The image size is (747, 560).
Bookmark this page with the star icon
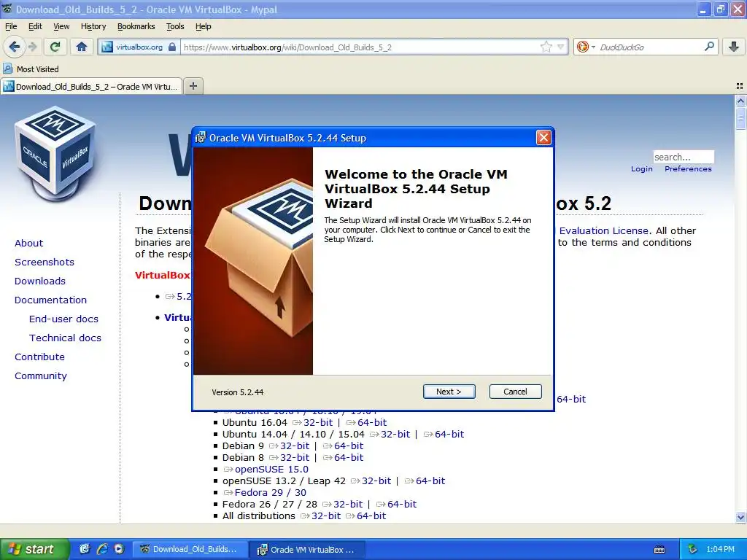coord(546,47)
